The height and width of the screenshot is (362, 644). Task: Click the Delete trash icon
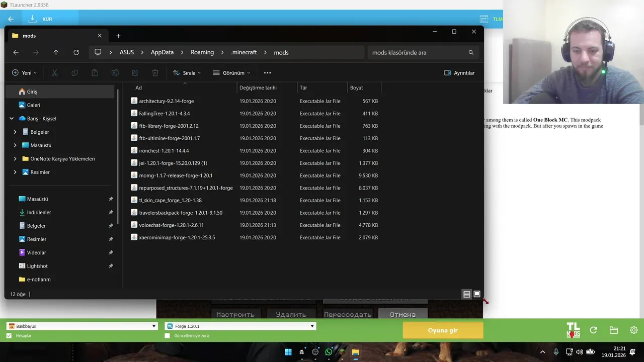[x=155, y=73]
